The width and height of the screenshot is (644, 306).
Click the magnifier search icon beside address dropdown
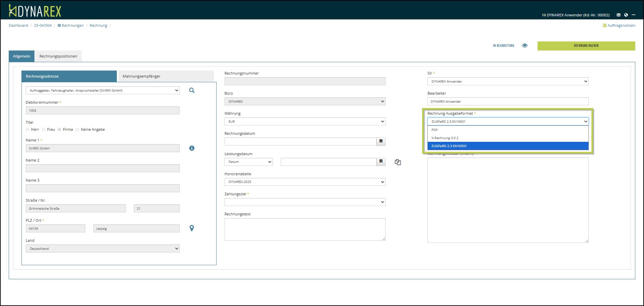click(192, 90)
